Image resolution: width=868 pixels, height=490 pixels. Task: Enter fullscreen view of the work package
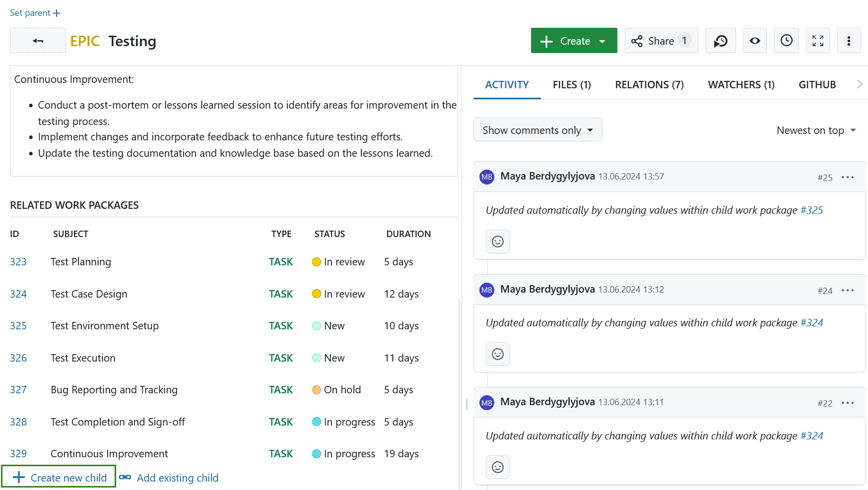[818, 40]
